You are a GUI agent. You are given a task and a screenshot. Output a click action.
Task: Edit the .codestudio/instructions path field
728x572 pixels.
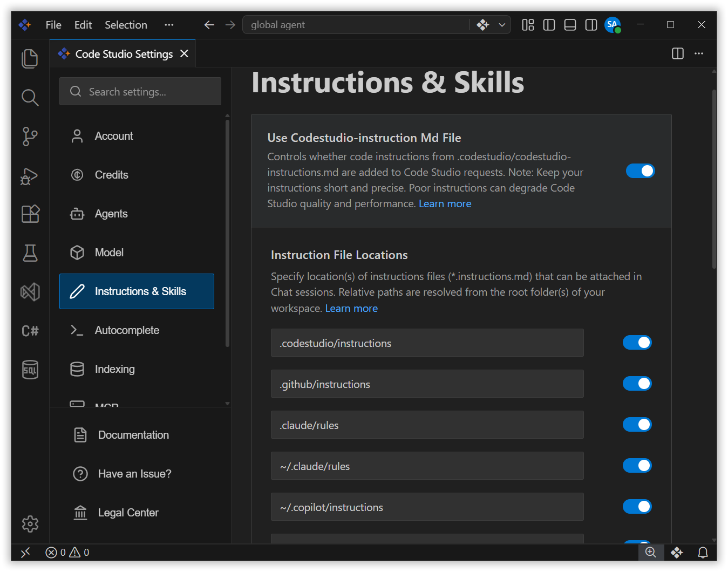[x=427, y=343]
